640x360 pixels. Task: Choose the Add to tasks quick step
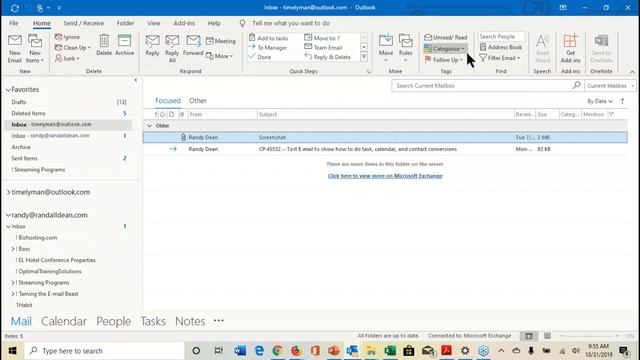[269, 38]
